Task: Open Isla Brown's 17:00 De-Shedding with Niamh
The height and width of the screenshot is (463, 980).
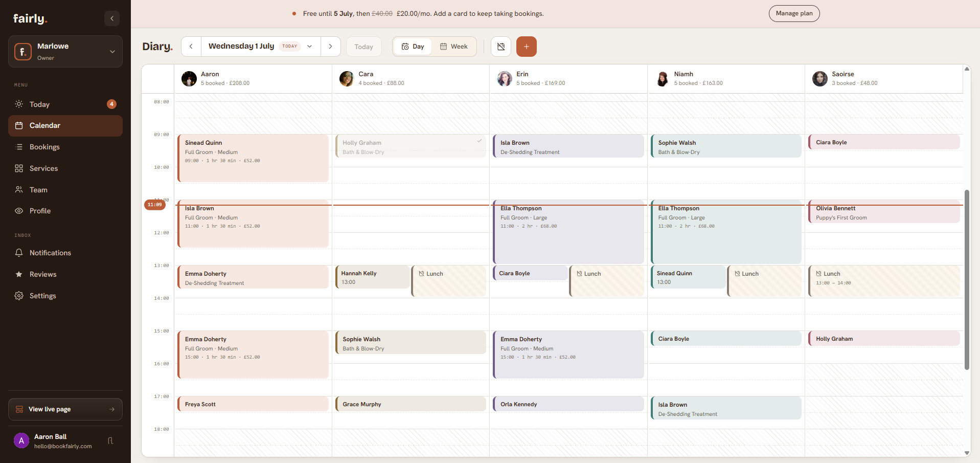Action: (x=726, y=408)
